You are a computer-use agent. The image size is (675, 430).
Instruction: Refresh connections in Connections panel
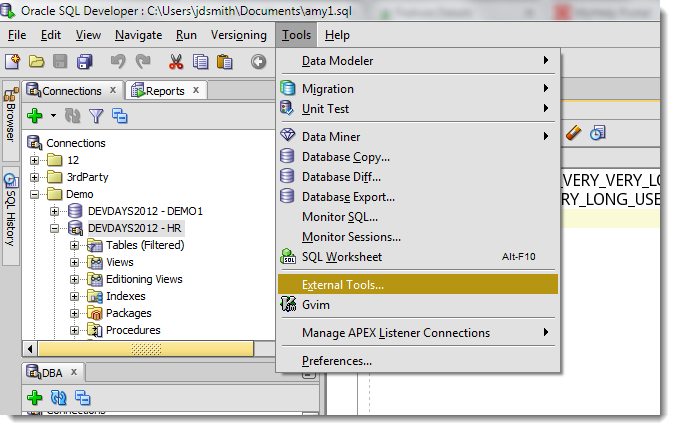click(x=72, y=116)
